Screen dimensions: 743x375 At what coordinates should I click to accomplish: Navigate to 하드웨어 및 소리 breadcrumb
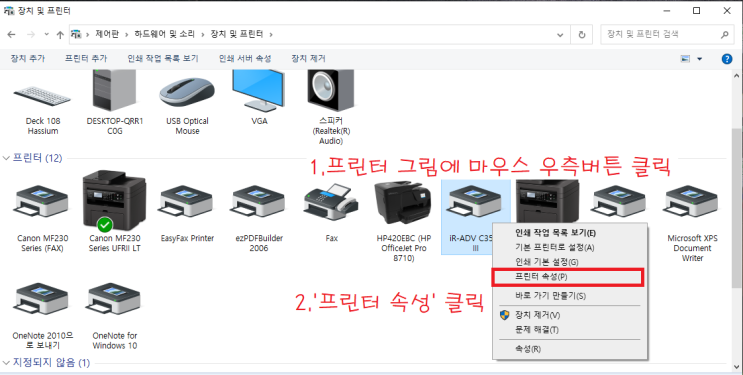click(164, 34)
